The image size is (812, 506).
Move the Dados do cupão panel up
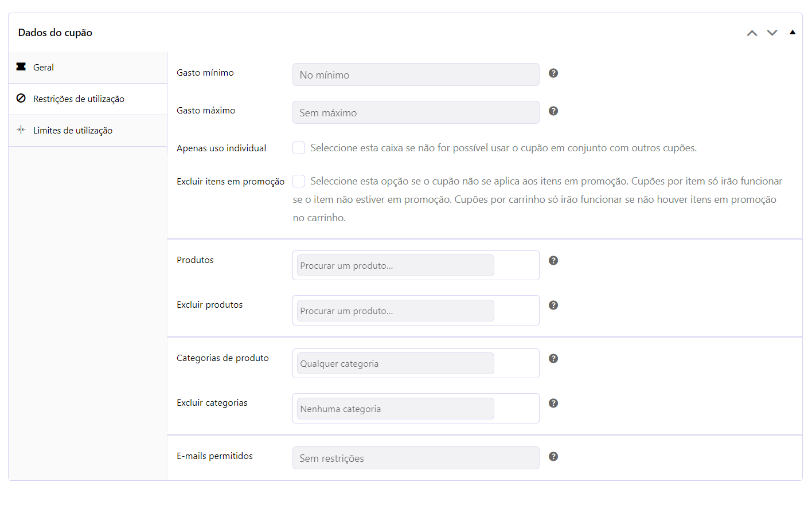752,33
